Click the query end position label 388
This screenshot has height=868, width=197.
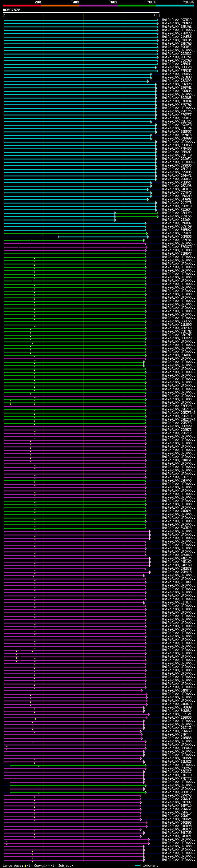[x=155, y=15]
